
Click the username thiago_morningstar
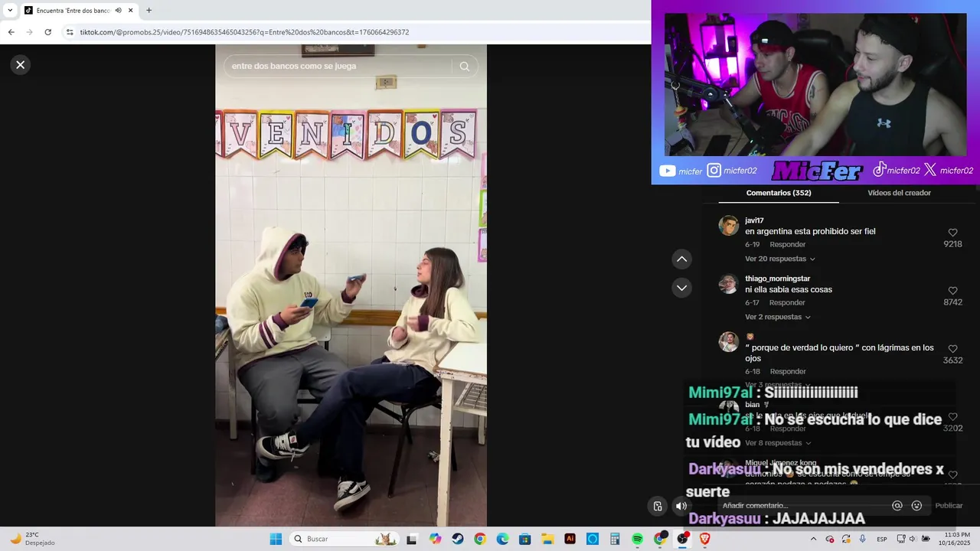coord(777,279)
